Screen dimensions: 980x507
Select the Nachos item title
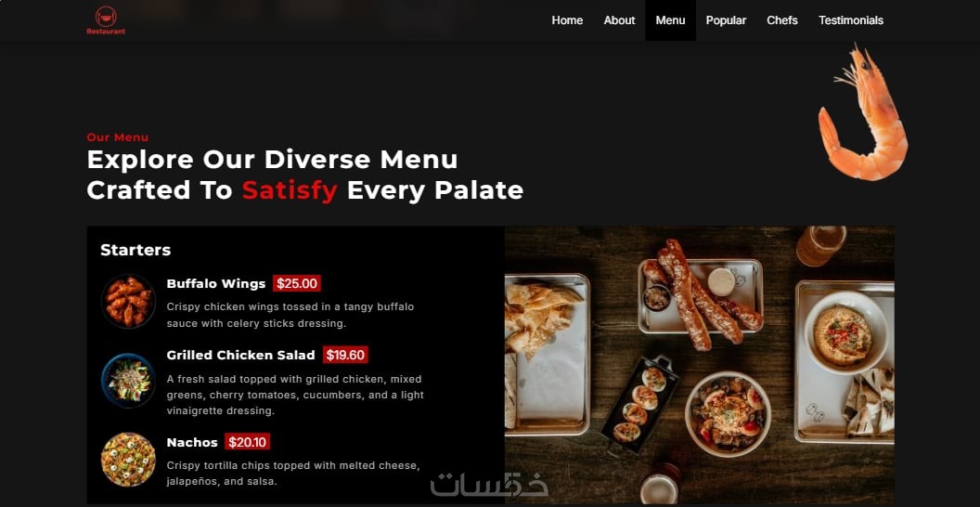click(192, 443)
